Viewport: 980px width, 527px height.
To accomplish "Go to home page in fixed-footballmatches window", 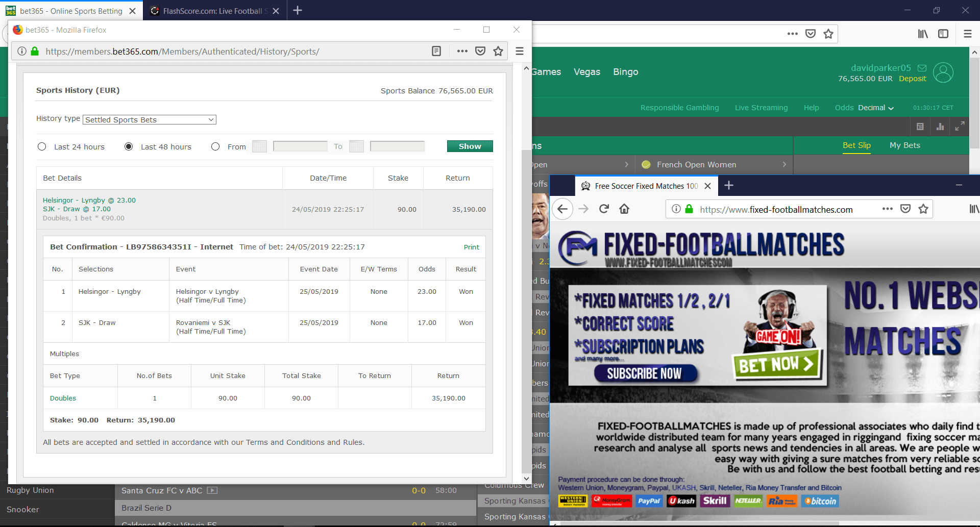I will coord(624,209).
